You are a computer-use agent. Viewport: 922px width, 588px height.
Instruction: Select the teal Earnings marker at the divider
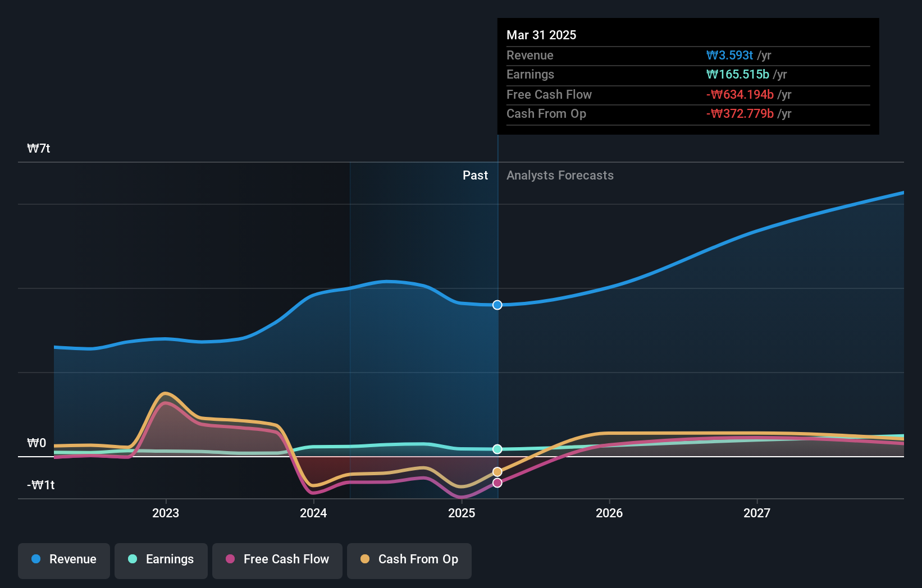coord(496,448)
